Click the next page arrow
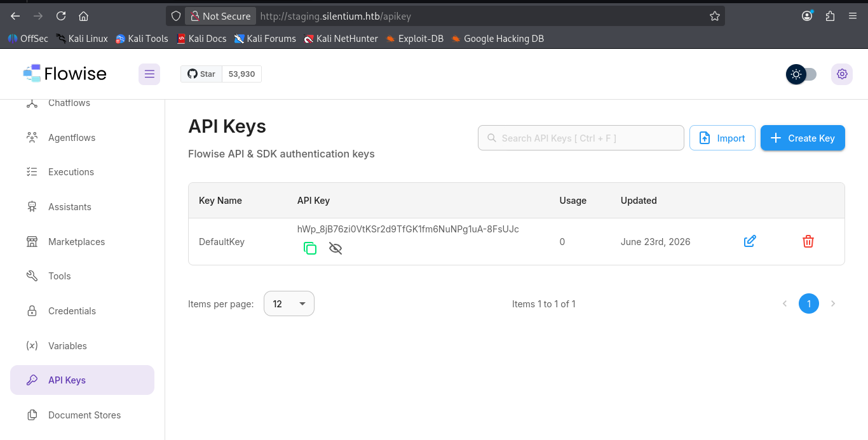 pyautogui.click(x=833, y=303)
